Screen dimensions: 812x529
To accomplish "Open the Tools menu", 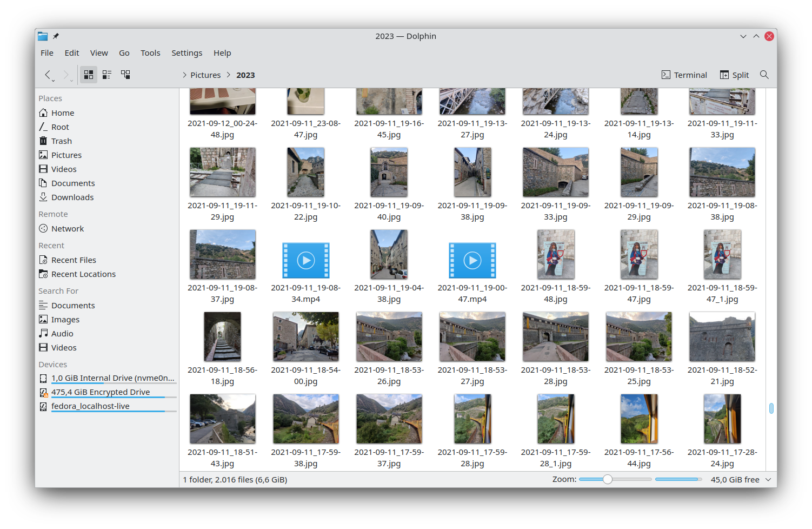I will [150, 53].
